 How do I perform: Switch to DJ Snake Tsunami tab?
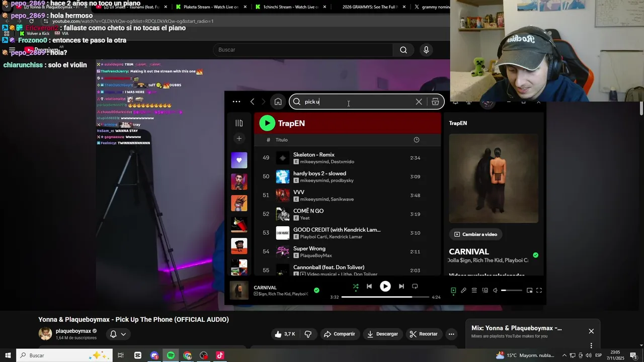pos(131,7)
